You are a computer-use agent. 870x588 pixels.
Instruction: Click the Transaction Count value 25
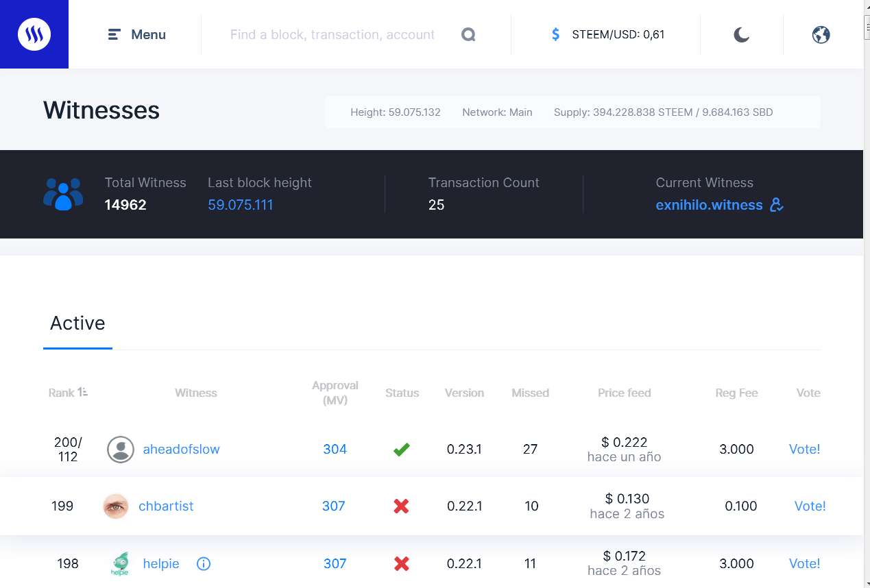coord(436,205)
